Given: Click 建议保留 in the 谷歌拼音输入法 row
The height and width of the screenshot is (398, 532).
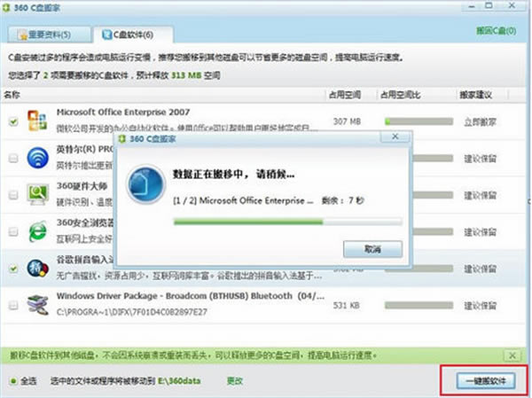Looking at the screenshot, I should coord(480,269).
